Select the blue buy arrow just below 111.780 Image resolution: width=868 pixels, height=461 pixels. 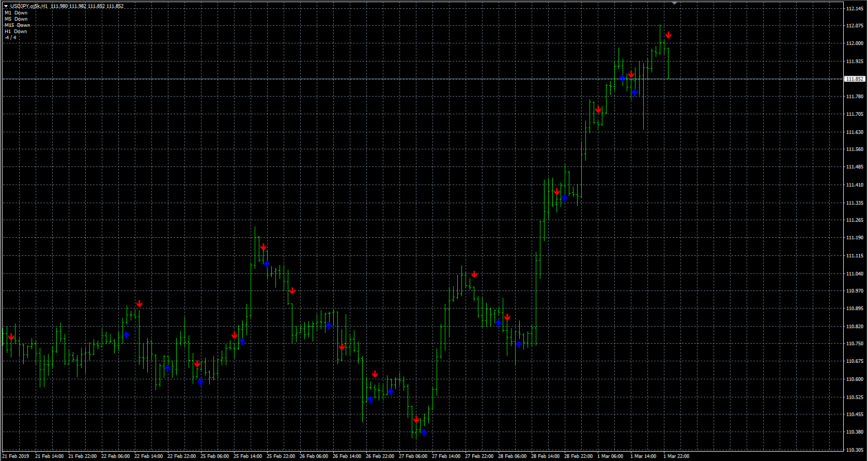[x=634, y=93]
